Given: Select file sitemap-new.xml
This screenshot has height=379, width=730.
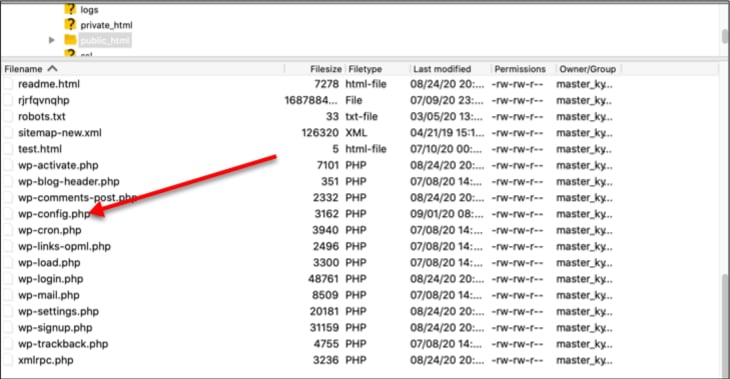Looking at the screenshot, I should coord(60,133).
